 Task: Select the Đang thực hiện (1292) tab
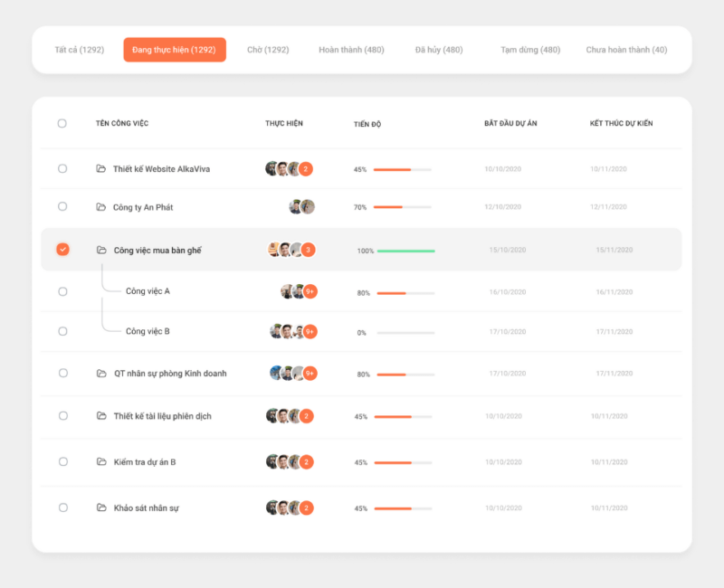pos(175,50)
